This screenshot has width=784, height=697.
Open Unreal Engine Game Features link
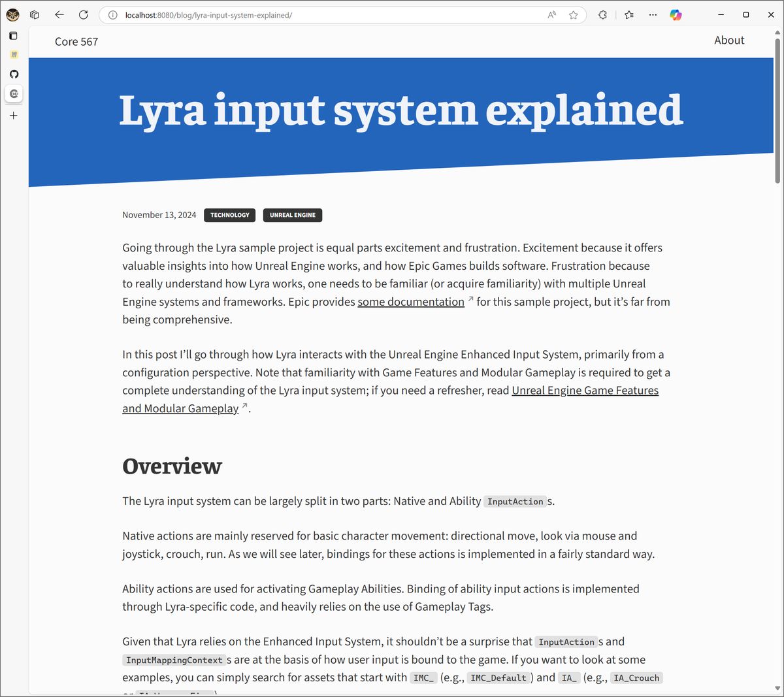click(585, 391)
